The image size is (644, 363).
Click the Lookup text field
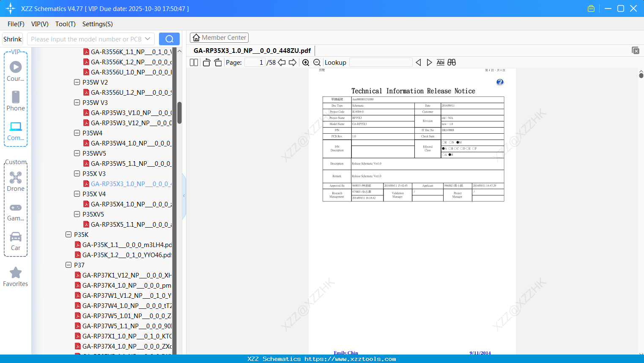click(381, 62)
